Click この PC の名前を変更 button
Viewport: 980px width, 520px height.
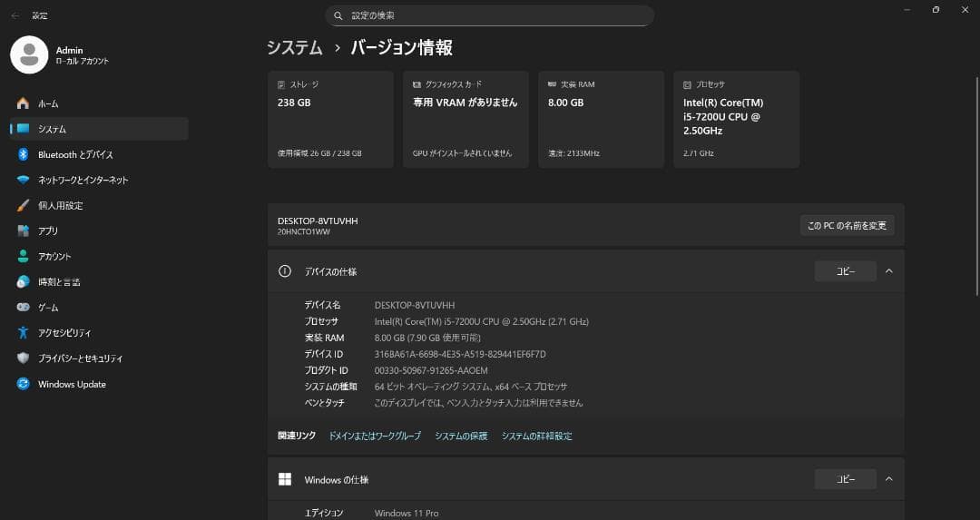point(847,226)
